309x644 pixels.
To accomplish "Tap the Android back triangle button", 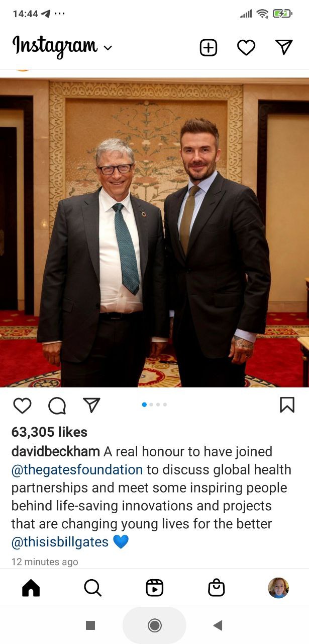I will click(x=218, y=625).
